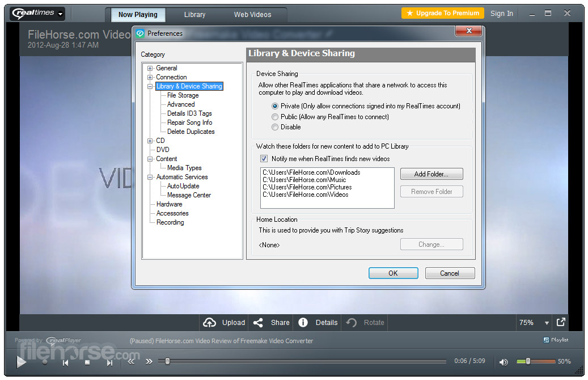Fast forward using the double right arrows
The width and height of the screenshot is (588, 380).
(149, 362)
